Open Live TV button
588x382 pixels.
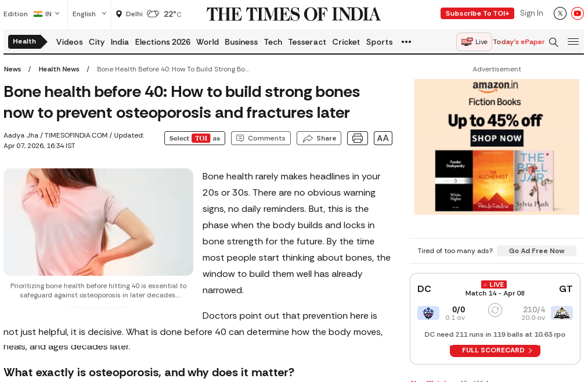(474, 42)
